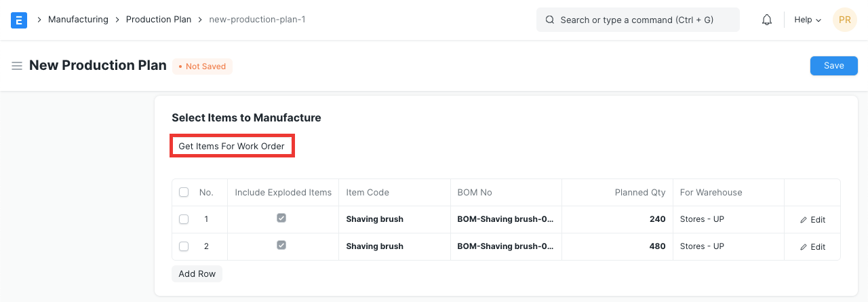The image size is (868, 302).
Task: Toggle Include Exploded Items in row 2
Action: (281, 246)
